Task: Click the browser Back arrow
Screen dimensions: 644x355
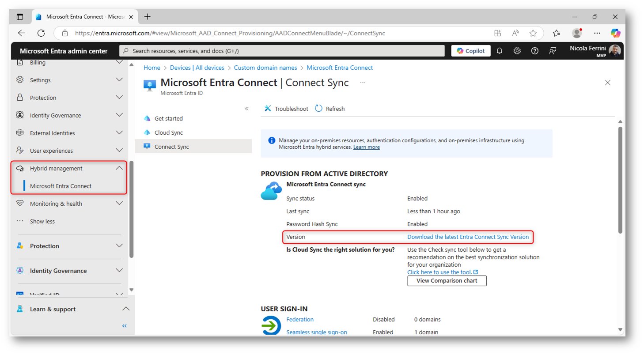Action: [x=21, y=33]
